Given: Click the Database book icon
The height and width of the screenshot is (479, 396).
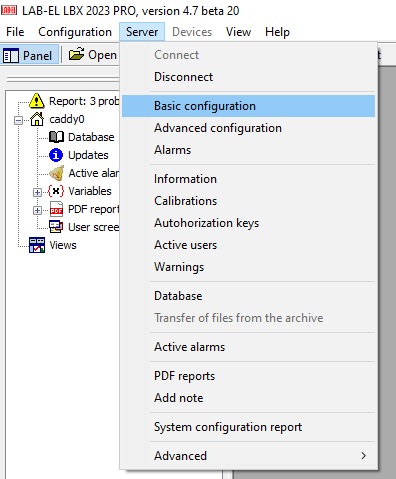Looking at the screenshot, I should 56,137.
